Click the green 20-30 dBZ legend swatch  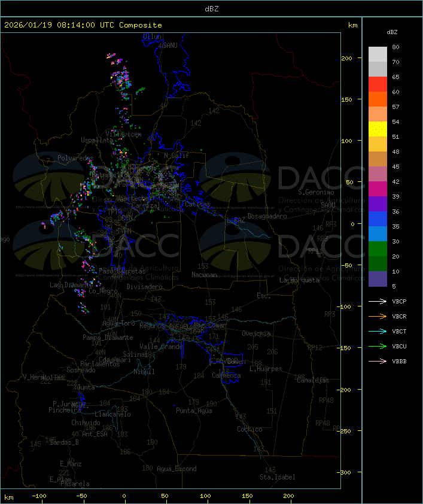tap(378, 249)
